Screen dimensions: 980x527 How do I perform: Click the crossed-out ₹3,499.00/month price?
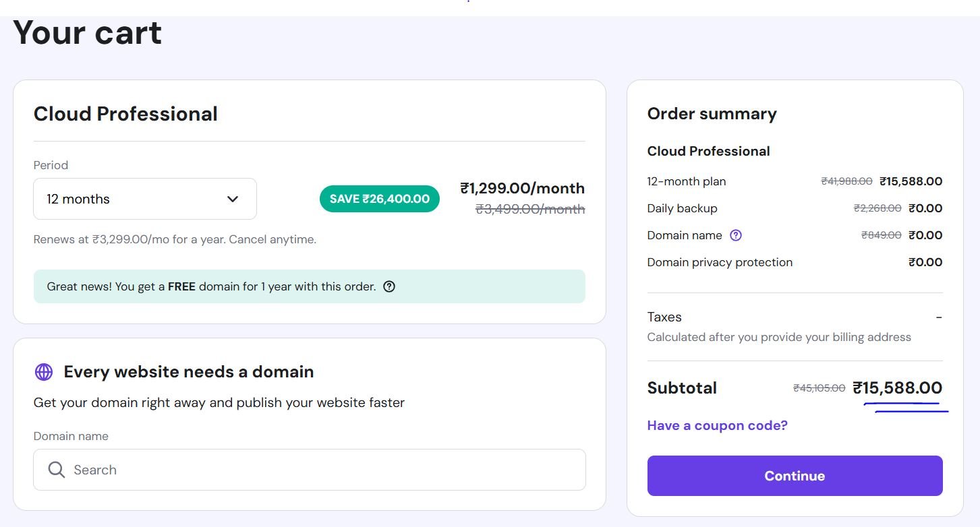530,210
